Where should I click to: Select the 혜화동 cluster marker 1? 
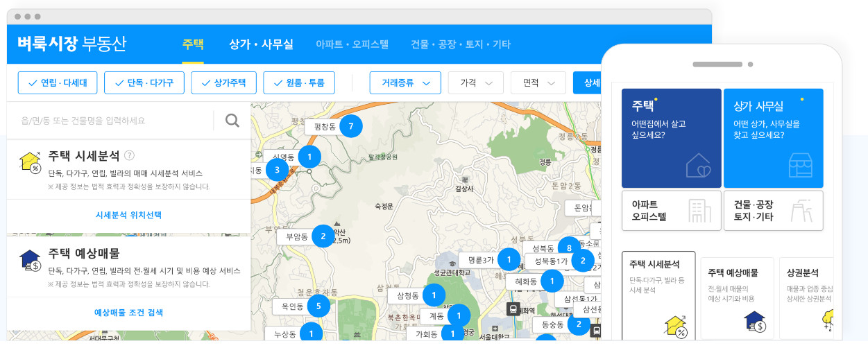click(x=552, y=281)
